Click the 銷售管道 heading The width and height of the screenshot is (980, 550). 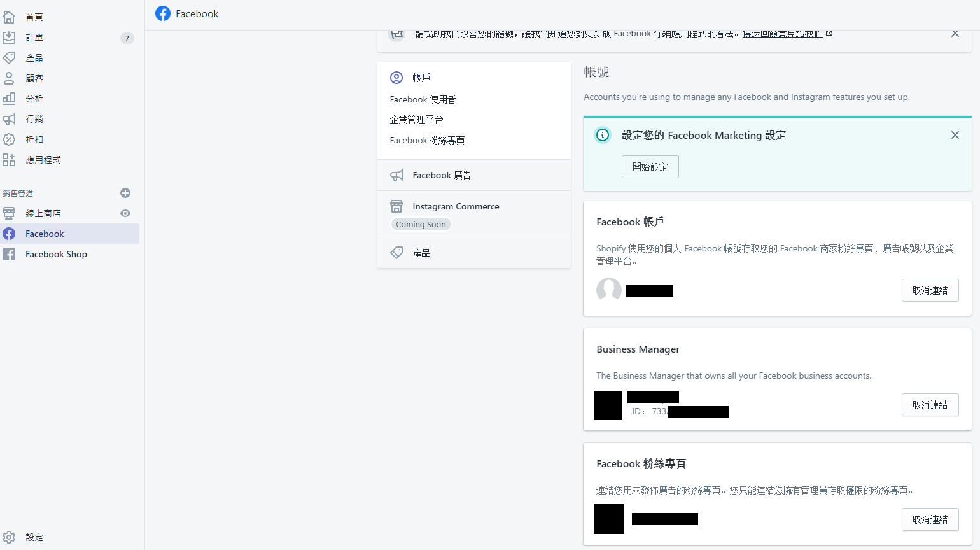click(x=18, y=193)
